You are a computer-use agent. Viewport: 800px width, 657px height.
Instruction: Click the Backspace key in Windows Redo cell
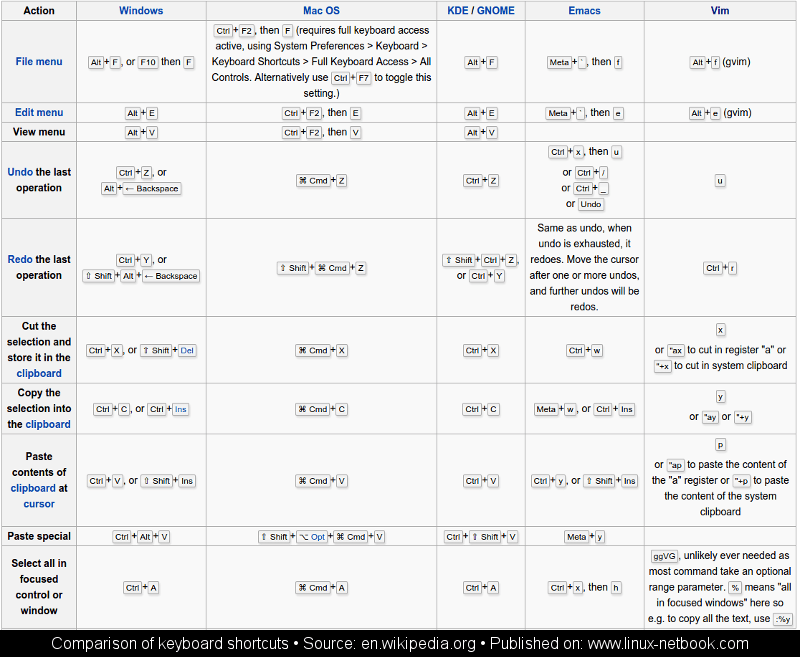tap(170, 276)
